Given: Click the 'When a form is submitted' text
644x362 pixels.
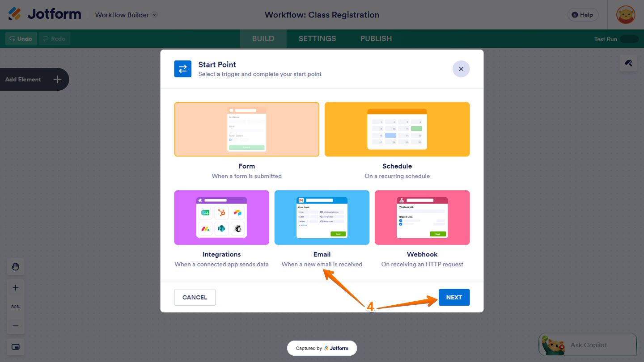Looking at the screenshot, I should tap(247, 176).
